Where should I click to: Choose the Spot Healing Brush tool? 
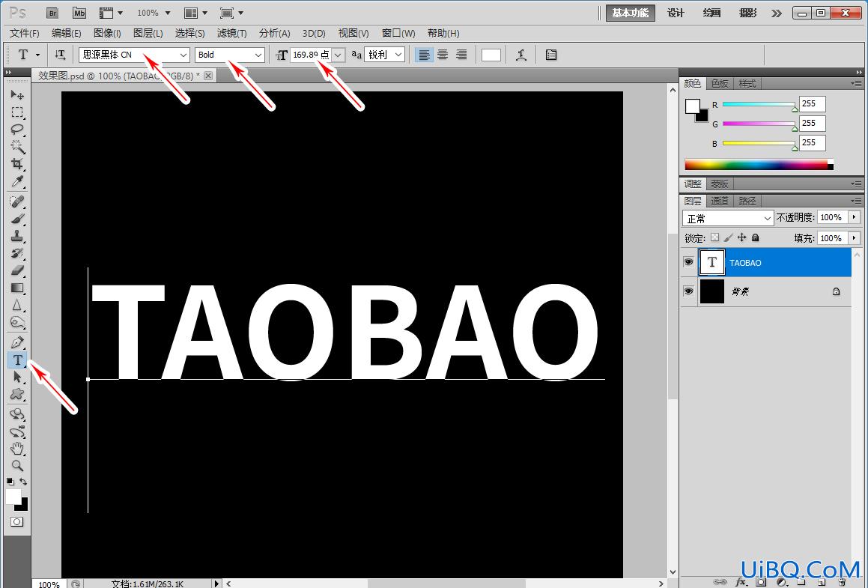pyautogui.click(x=17, y=201)
